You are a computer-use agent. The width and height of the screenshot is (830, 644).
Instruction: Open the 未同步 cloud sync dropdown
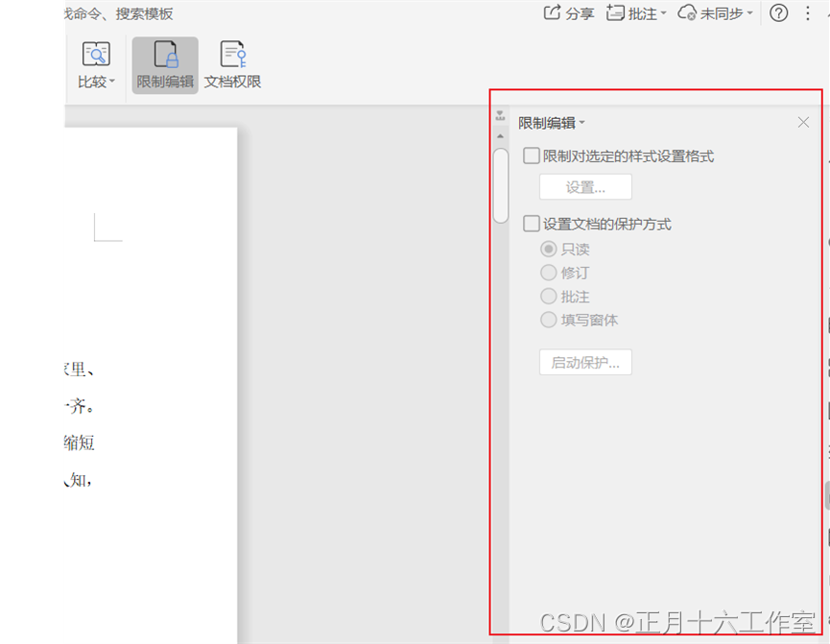[x=715, y=13]
